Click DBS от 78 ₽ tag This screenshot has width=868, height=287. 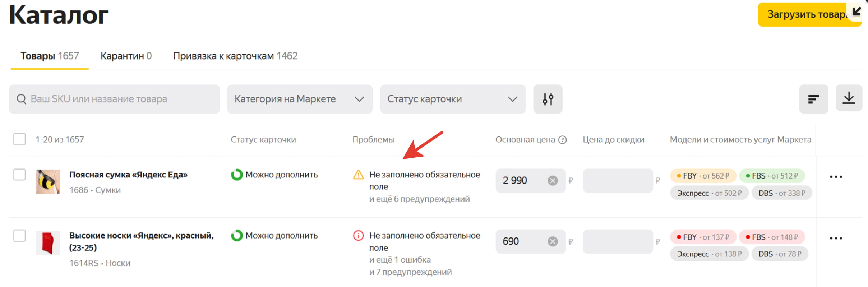pos(780,254)
